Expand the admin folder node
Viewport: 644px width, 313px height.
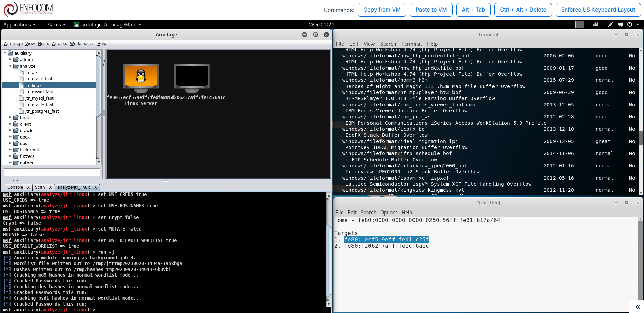pos(10,59)
